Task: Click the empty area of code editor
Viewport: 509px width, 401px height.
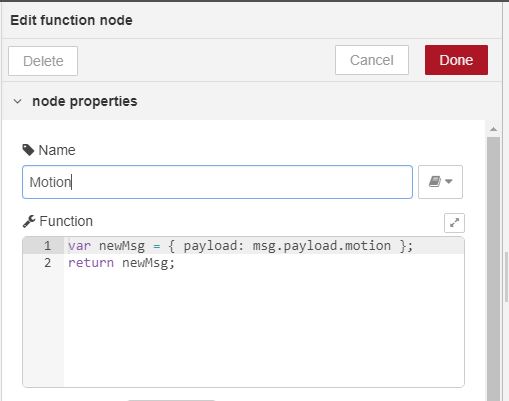Action: point(263,328)
